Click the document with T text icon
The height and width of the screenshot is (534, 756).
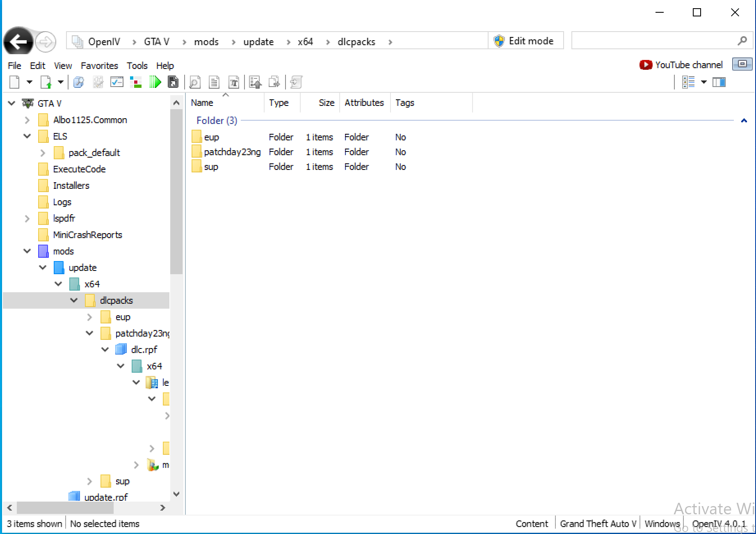[x=234, y=82]
